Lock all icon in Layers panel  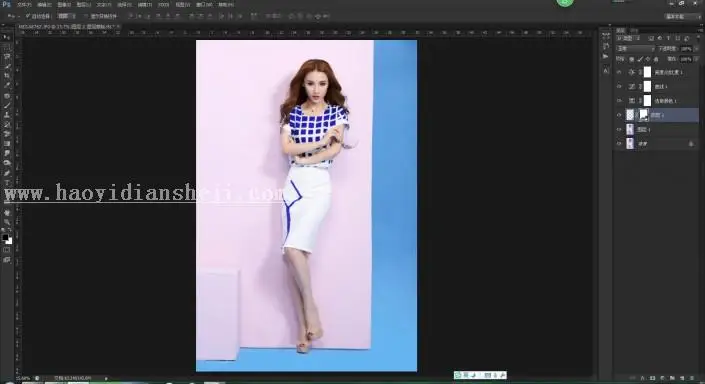(656, 59)
